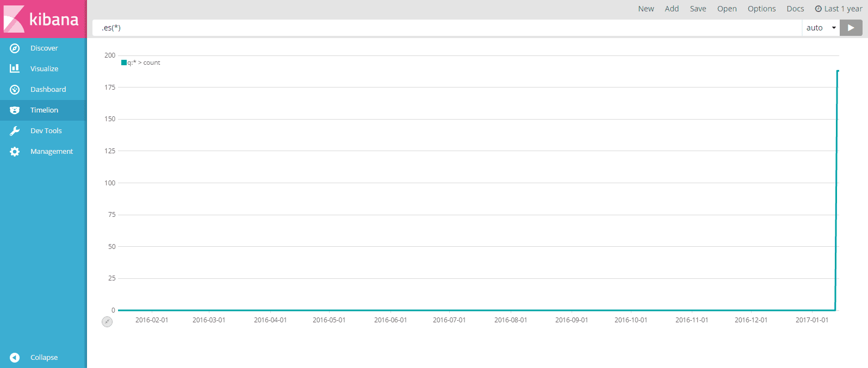
Task: Click the Collapse label in the sidebar
Action: click(44, 358)
